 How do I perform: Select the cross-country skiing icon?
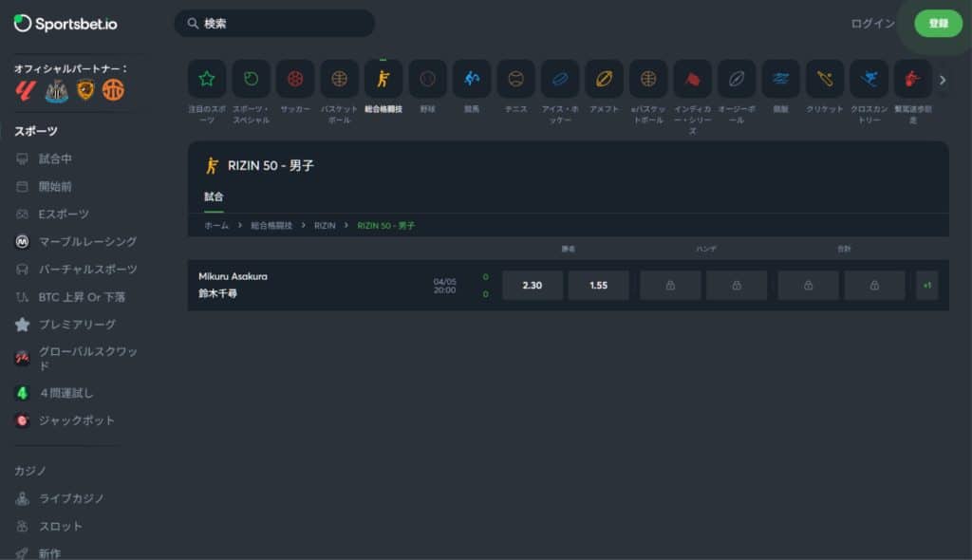point(869,79)
